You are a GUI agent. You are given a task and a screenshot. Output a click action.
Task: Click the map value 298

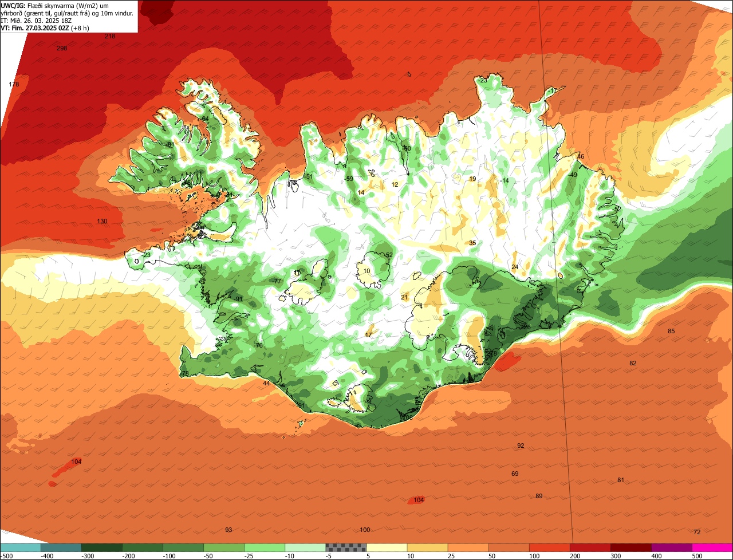point(62,48)
